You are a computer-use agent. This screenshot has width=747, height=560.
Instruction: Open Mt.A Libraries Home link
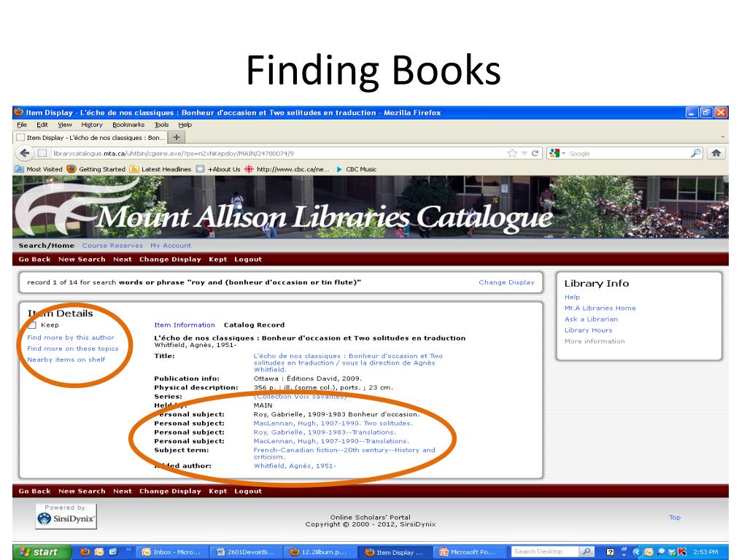(x=600, y=308)
